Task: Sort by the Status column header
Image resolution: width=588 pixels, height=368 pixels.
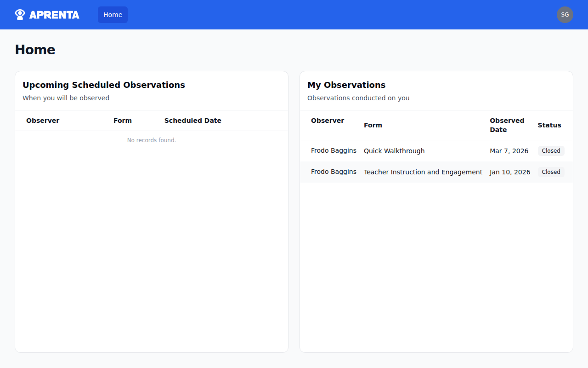Action: (549, 125)
